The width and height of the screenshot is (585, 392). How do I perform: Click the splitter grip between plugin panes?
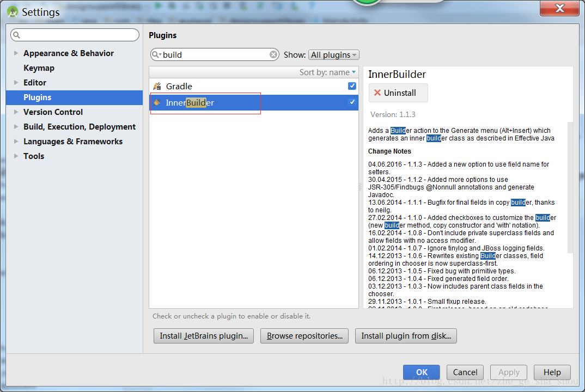pos(361,187)
